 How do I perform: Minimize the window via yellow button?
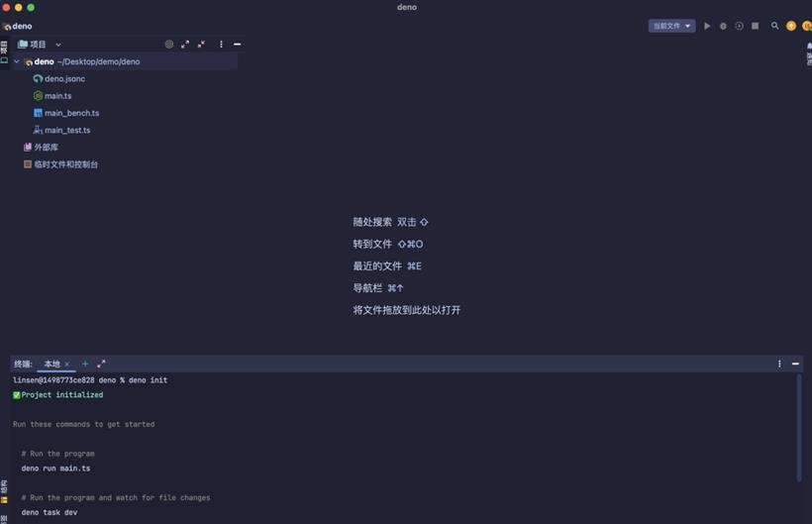19,7
